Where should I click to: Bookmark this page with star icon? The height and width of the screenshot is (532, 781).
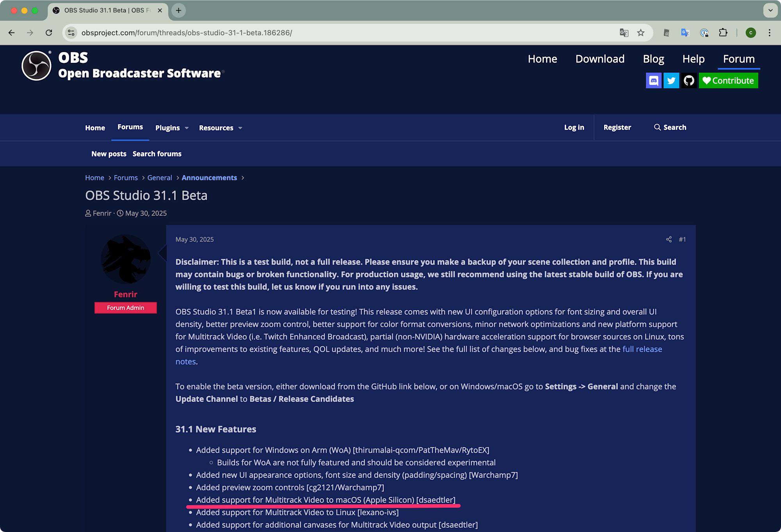coord(641,33)
